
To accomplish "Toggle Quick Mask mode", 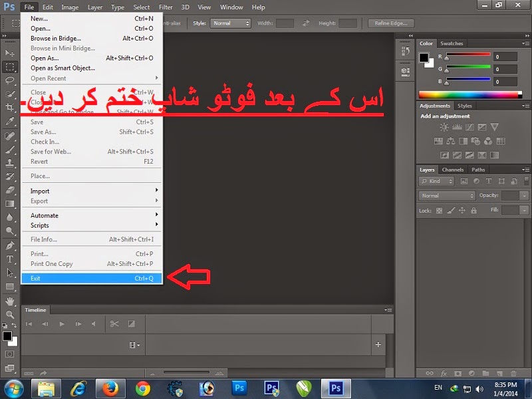I will [10, 354].
